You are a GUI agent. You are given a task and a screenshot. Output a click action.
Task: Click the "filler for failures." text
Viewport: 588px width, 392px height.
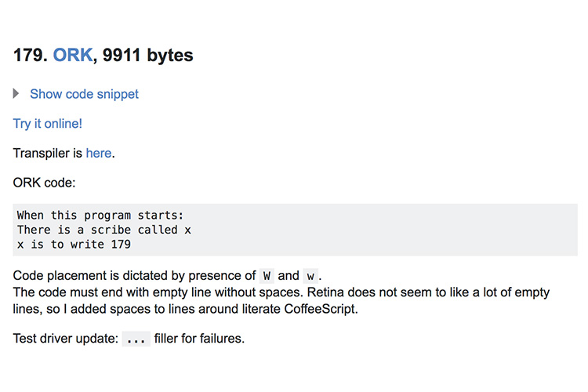click(x=199, y=339)
